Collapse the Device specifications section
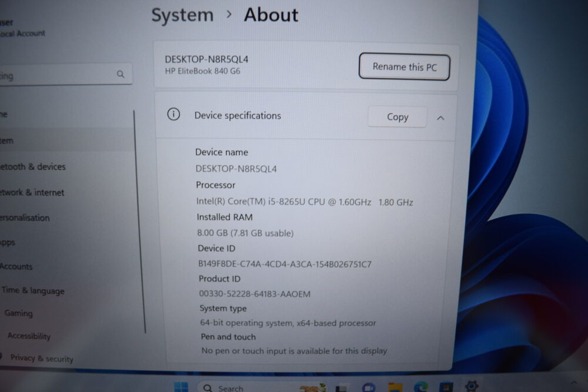Viewport: 588px width, 392px height. [x=440, y=118]
